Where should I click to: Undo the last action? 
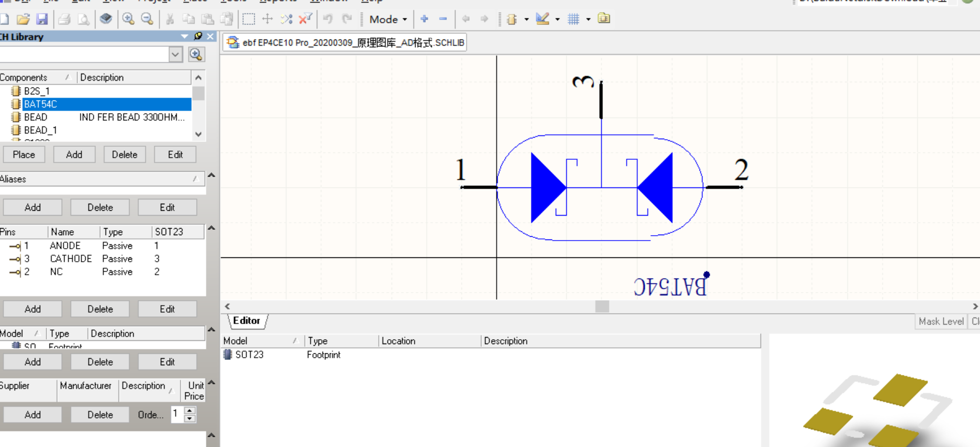[x=328, y=19]
